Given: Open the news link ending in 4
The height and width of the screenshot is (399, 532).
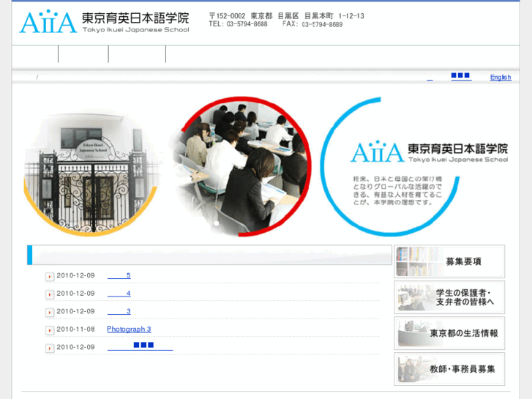Looking at the screenshot, I should point(119,294).
